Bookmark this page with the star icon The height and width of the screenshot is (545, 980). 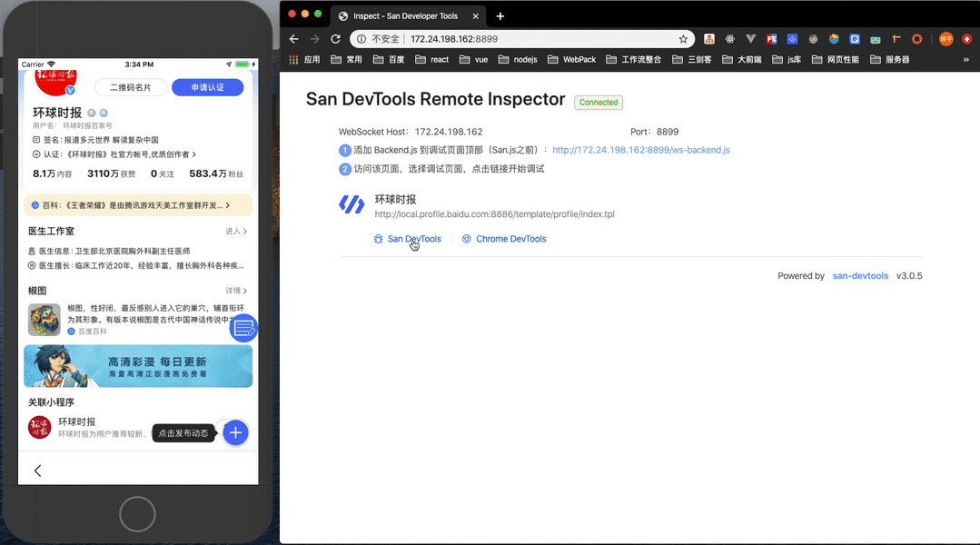[683, 39]
